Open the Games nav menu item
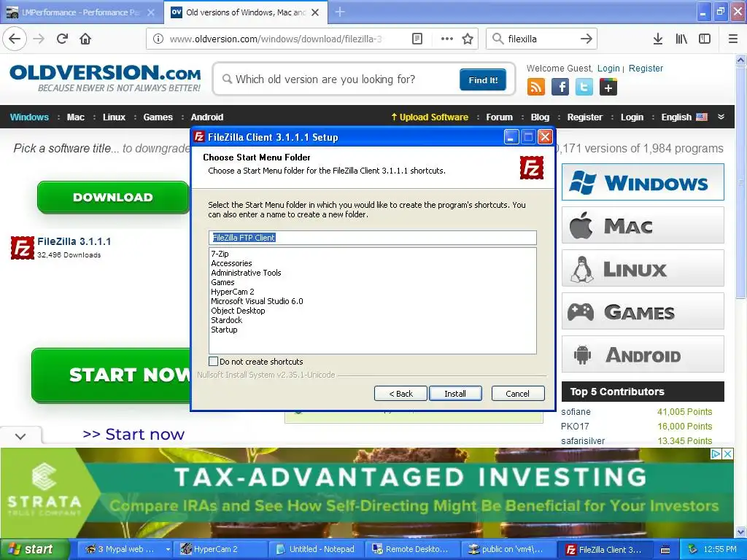The image size is (747, 560). [158, 117]
